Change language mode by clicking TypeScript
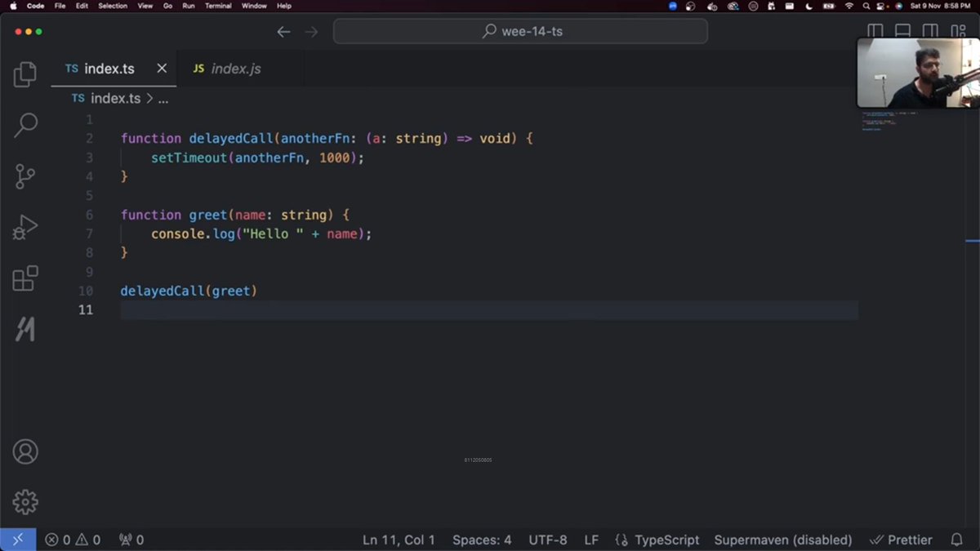The height and width of the screenshot is (551, 980). click(x=666, y=540)
